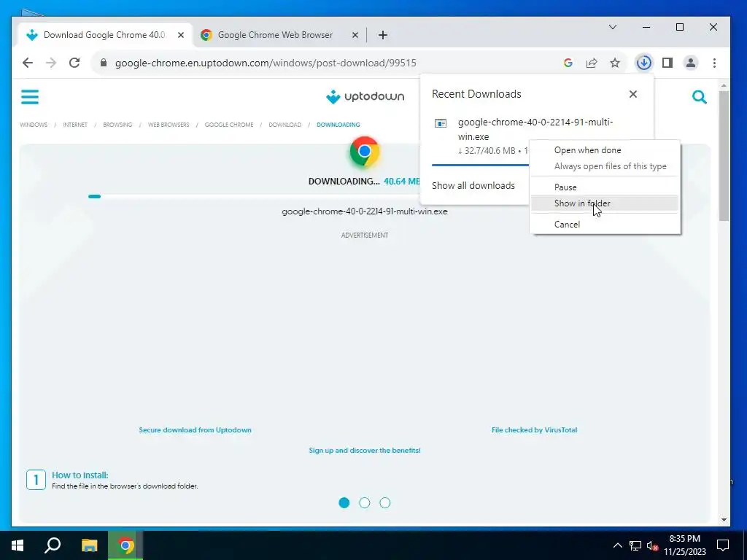Click the scrollbar up arrow
Viewport: 747px width, 560px height.
pyautogui.click(x=724, y=86)
